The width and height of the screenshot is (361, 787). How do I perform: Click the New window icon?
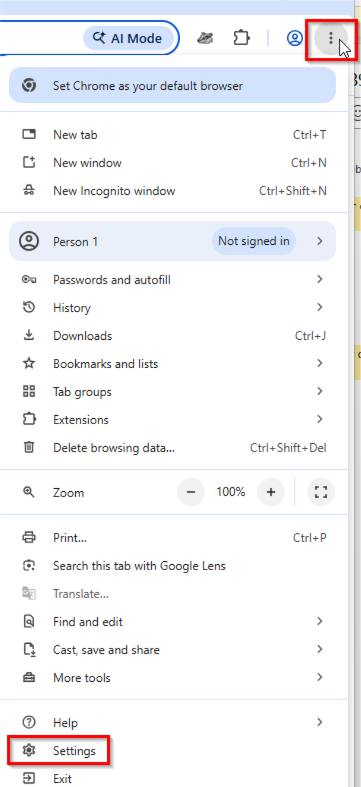[x=29, y=163]
